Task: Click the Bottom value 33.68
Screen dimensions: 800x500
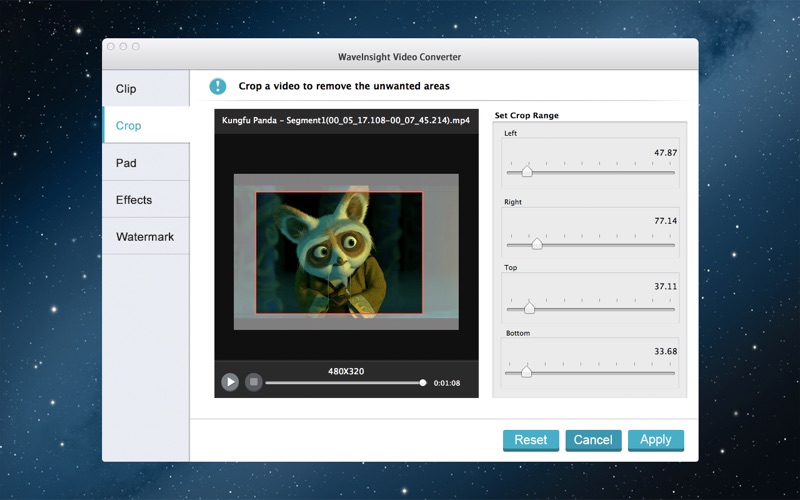Action: click(666, 351)
